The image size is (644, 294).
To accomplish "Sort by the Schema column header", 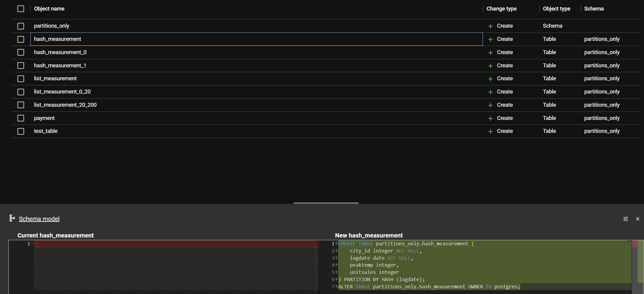I will point(594,9).
